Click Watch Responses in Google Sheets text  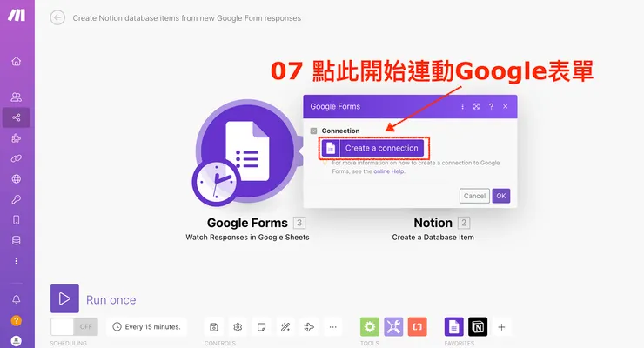click(247, 238)
